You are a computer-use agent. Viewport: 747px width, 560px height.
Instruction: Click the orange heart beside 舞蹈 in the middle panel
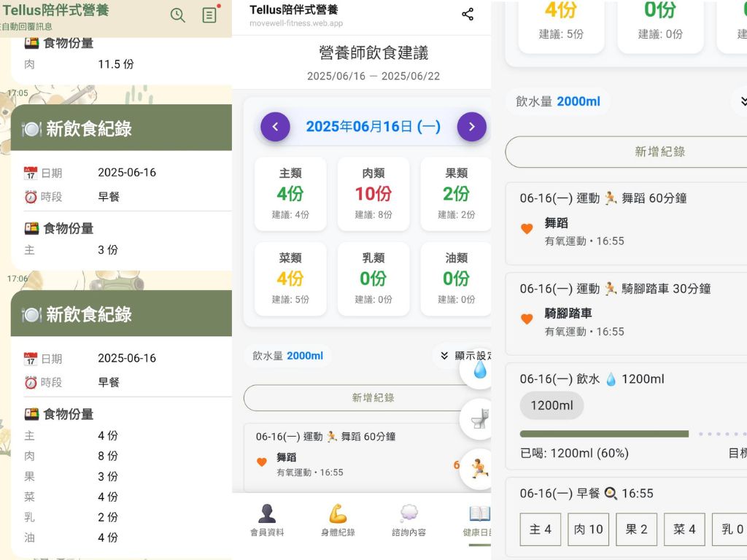(262, 462)
